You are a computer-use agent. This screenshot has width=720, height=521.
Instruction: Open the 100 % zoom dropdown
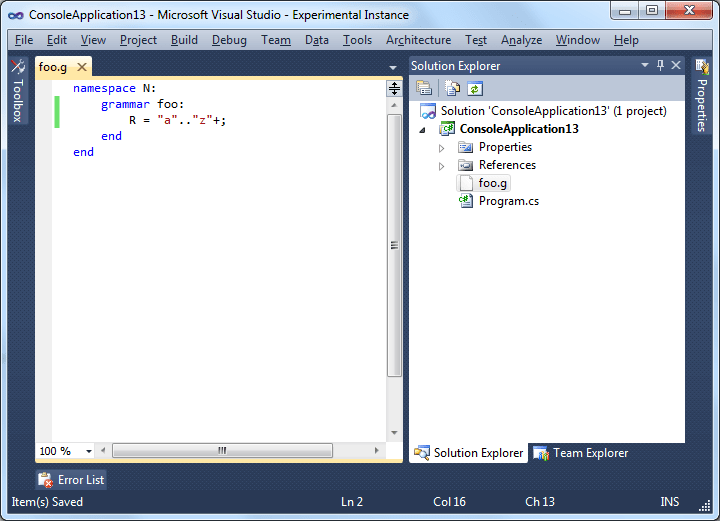click(89, 451)
